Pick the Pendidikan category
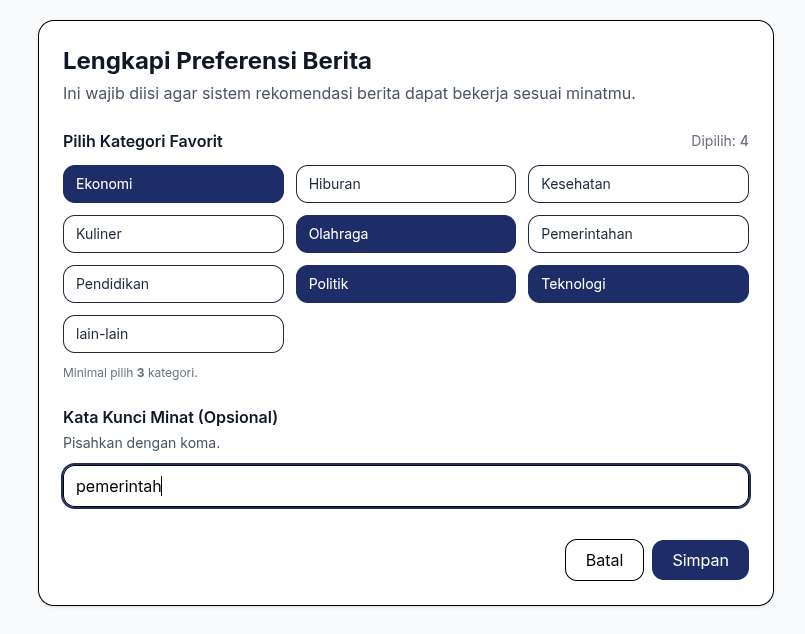Image resolution: width=805 pixels, height=634 pixels. (x=174, y=284)
